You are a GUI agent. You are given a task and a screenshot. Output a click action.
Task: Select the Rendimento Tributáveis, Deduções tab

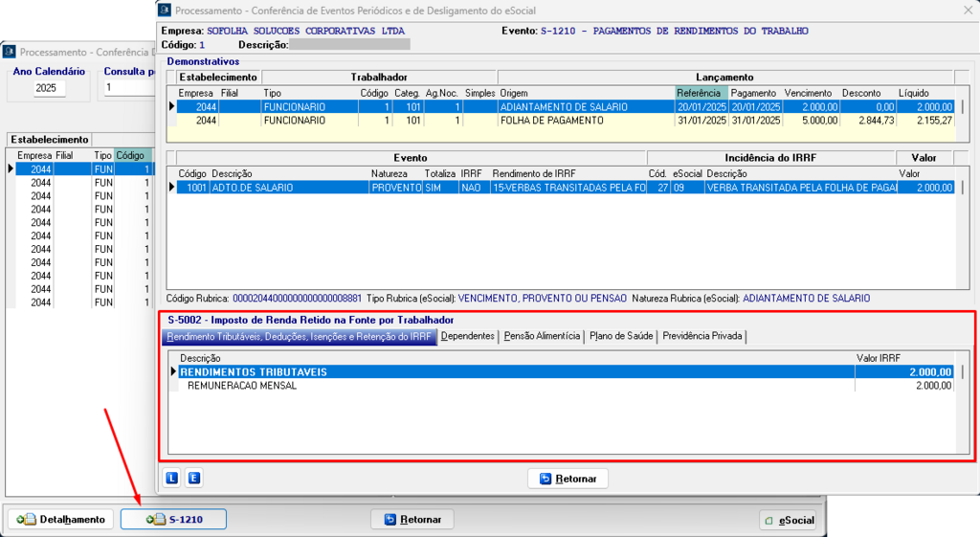point(300,336)
